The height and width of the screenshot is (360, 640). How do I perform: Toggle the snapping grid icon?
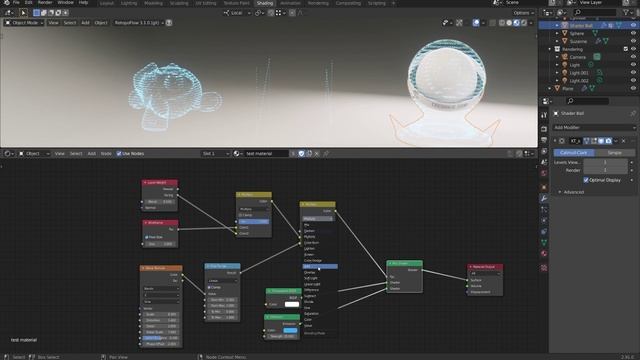(278, 13)
